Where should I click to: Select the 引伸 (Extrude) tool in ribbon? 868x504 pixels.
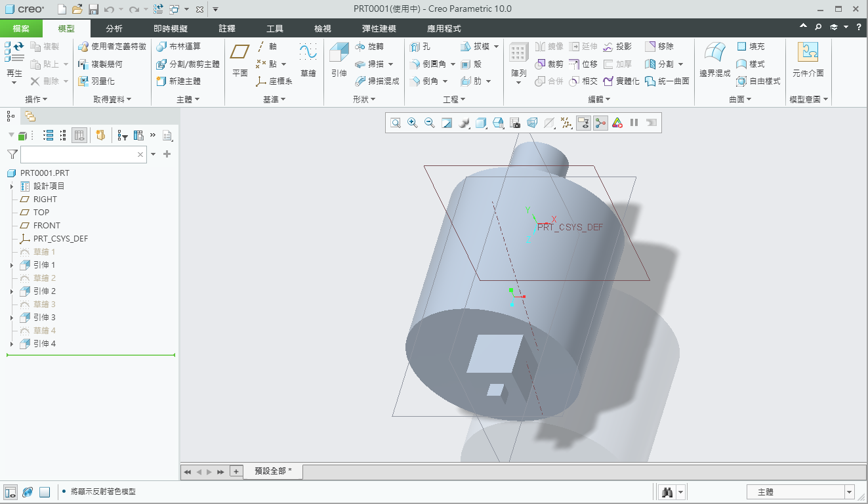(x=339, y=60)
